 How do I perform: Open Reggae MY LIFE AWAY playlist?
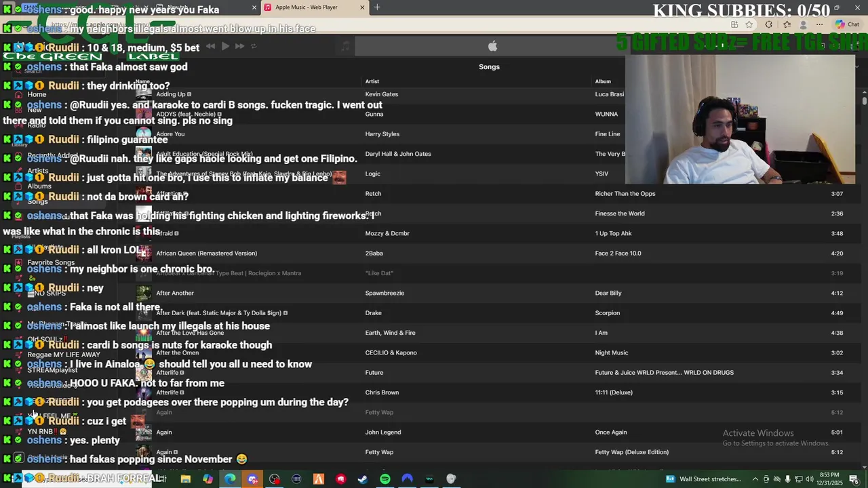coord(64,354)
